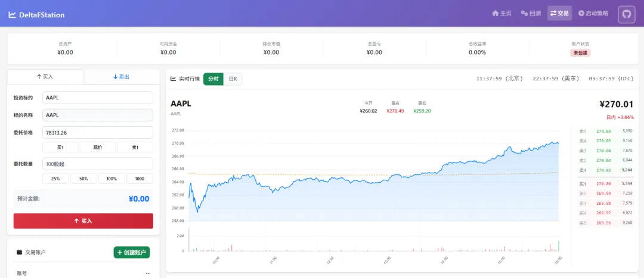Viewport: 644px width, 278px height.
Task: Click the 卖1 order book row
Action: pos(606,170)
